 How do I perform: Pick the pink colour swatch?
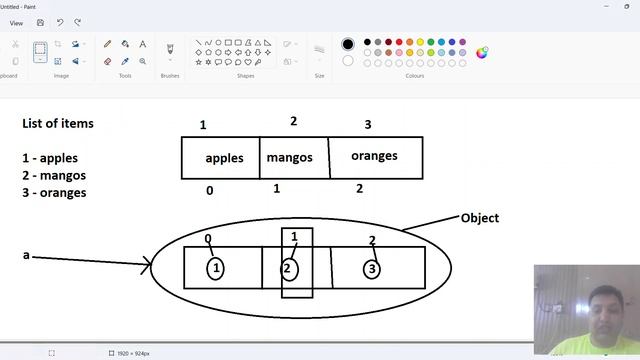coord(399,53)
